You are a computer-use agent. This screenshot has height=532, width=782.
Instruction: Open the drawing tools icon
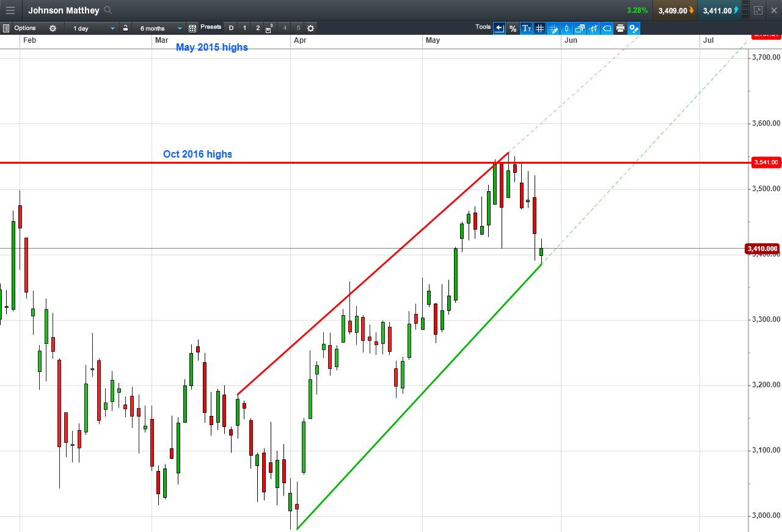tap(554, 28)
